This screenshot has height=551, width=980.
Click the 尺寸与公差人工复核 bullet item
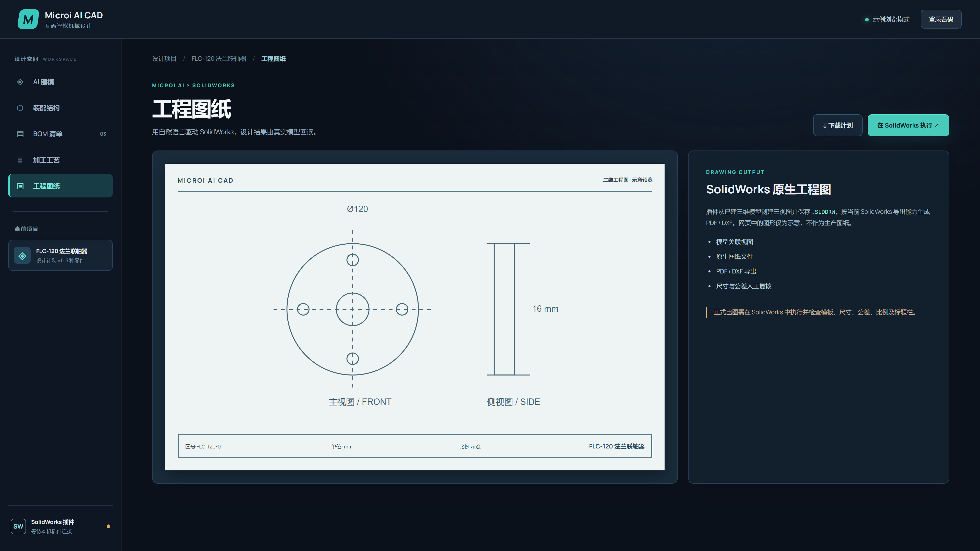coord(744,286)
